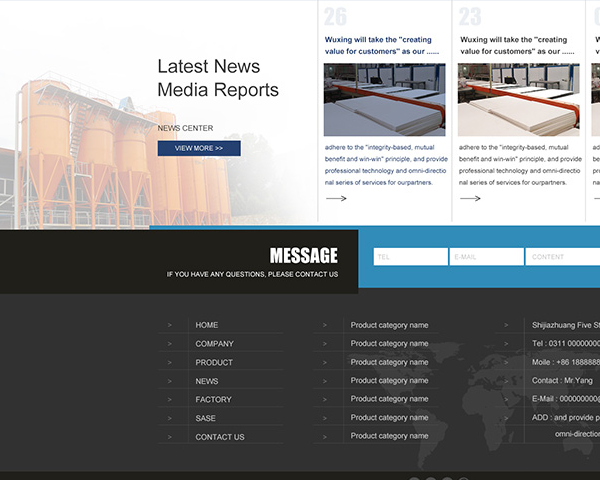This screenshot has width=600, height=480.
Task: Focus the TEL input field
Action: (x=410, y=257)
